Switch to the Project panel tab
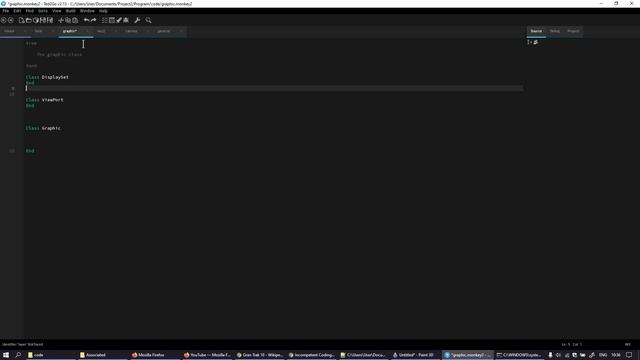Viewport: 640px width, 360px height. click(573, 31)
